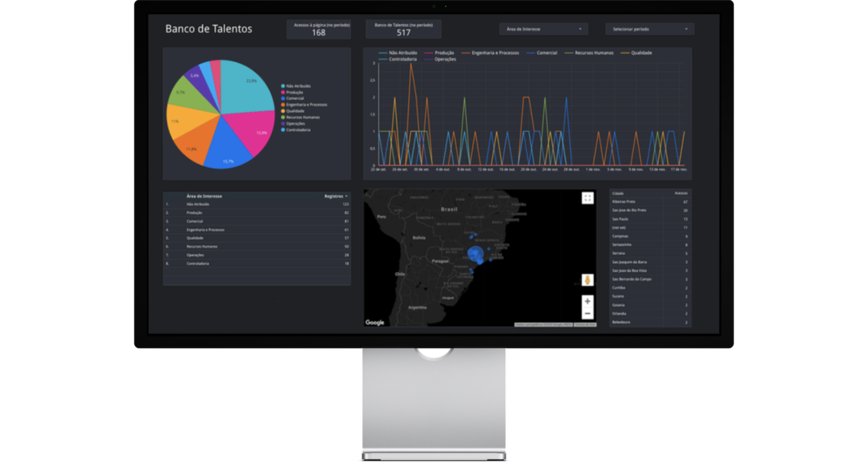Click the Termos de Uso map link

tap(584, 324)
